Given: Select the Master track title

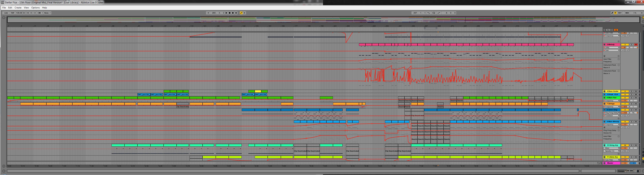Looking at the screenshot, I should point(612,163).
